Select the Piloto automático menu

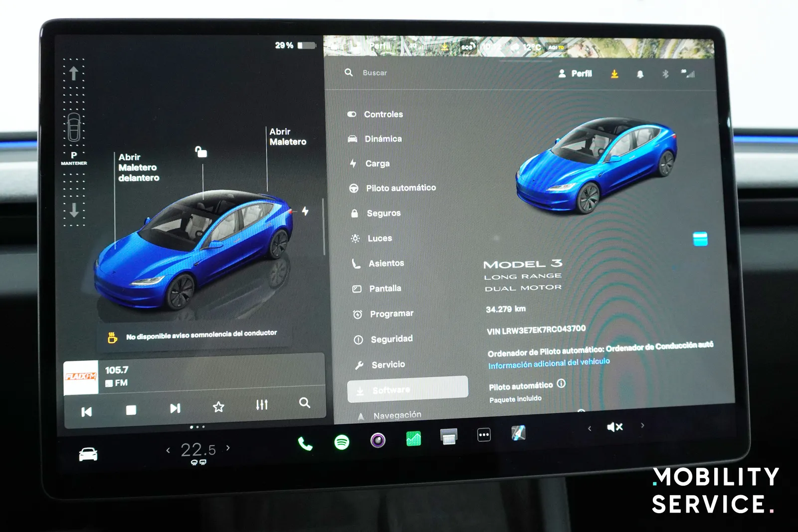pos(400,188)
